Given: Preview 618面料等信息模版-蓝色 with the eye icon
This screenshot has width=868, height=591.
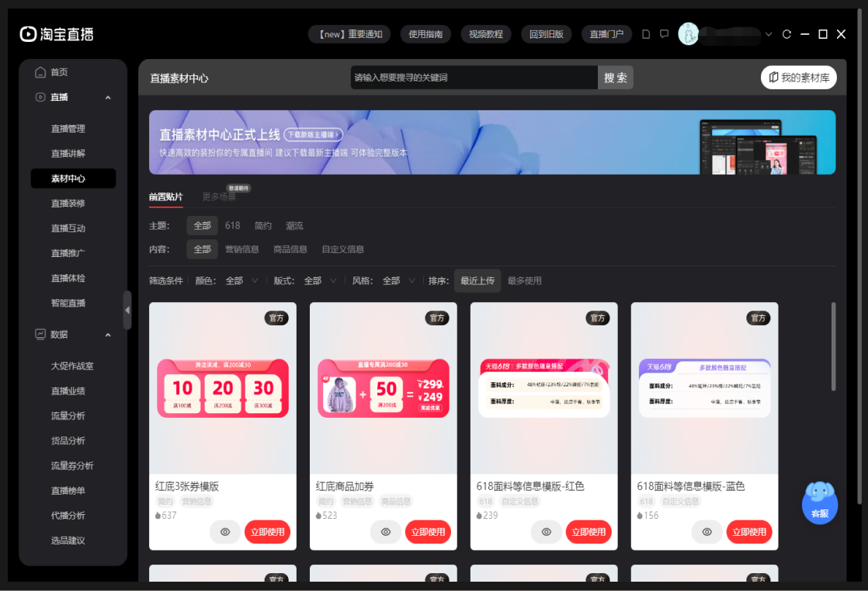Looking at the screenshot, I should pos(707,532).
